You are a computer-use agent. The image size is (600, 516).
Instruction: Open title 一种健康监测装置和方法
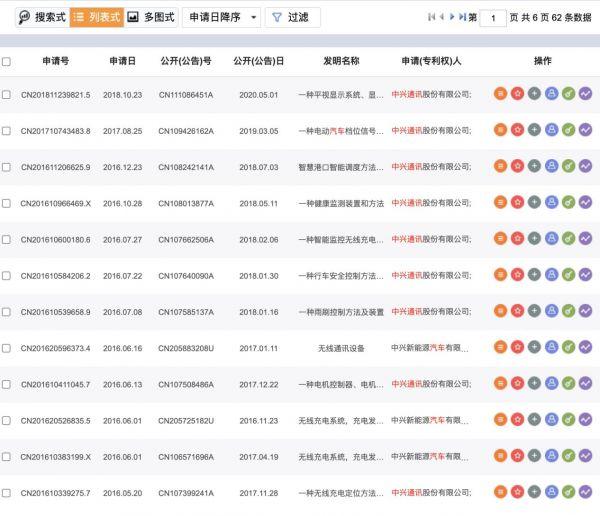[x=341, y=204]
